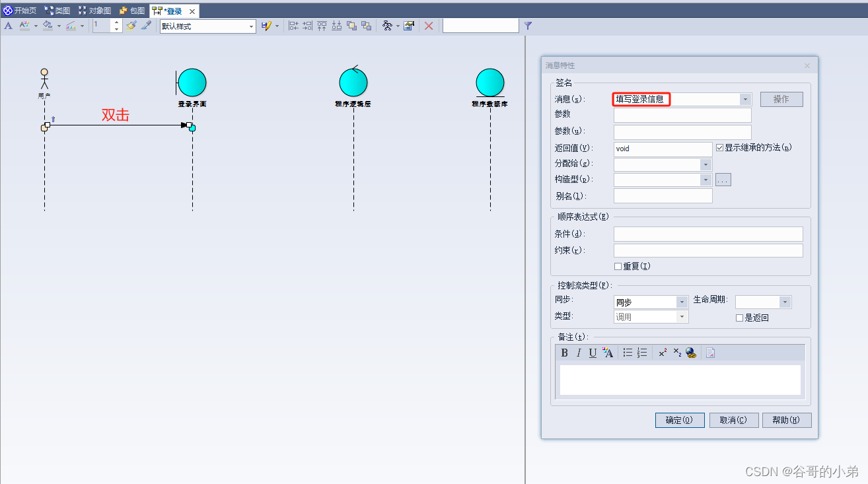Apply underline in the notes editor
Screen dimensions: 868x484
(x=593, y=353)
